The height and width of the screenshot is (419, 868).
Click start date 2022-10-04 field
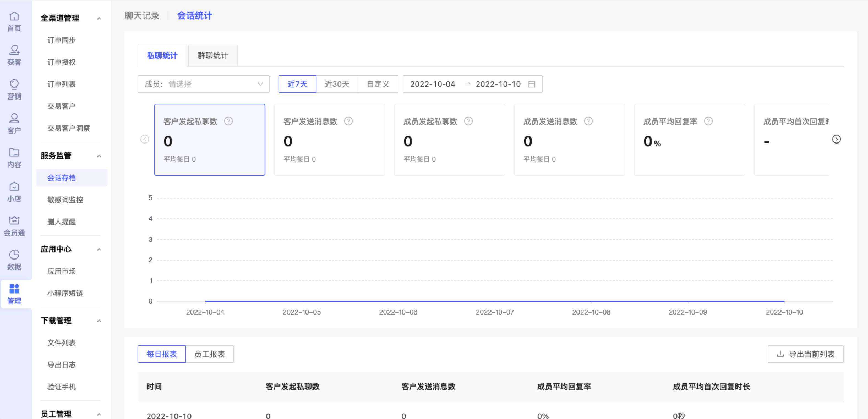(x=433, y=84)
